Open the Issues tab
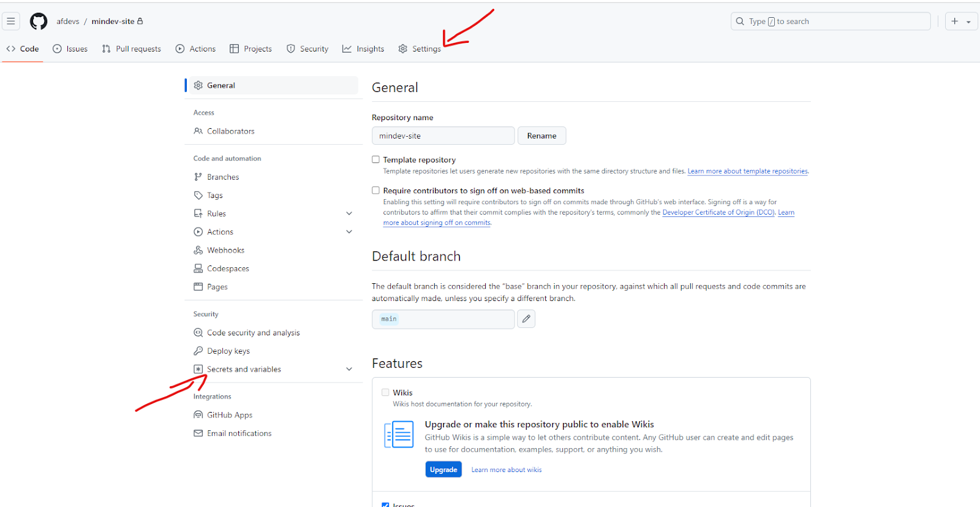980x507 pixels. point(70,48)
